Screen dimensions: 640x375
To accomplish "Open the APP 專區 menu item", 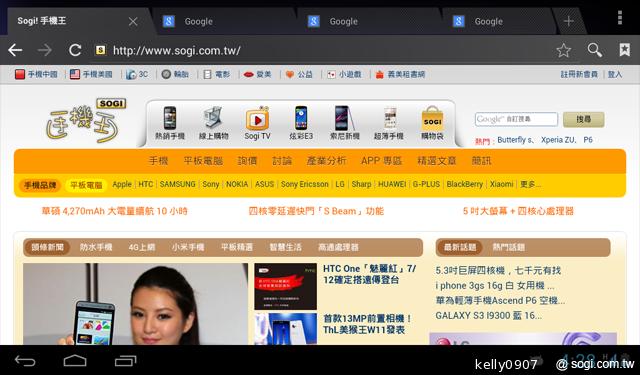I will 381,161.
